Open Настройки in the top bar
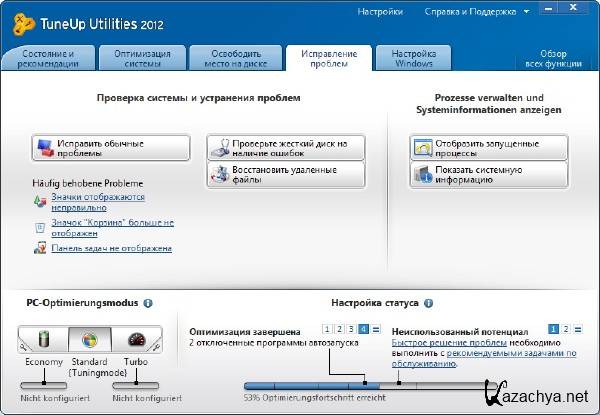 (380, 13)
